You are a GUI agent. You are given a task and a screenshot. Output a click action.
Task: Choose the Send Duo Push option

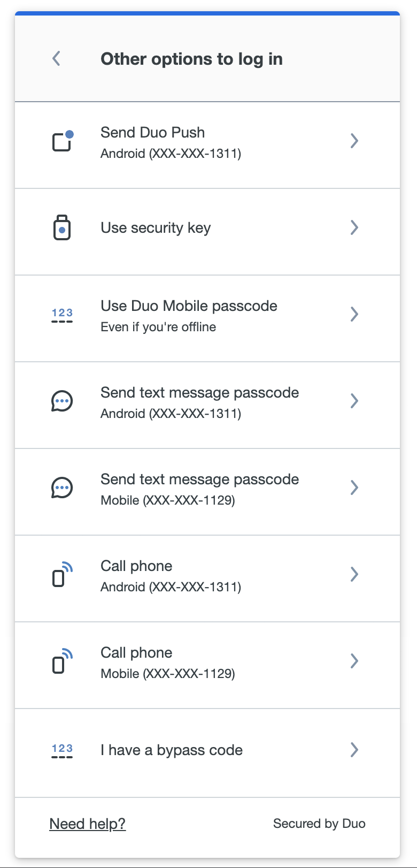click(x=152, y=132)
